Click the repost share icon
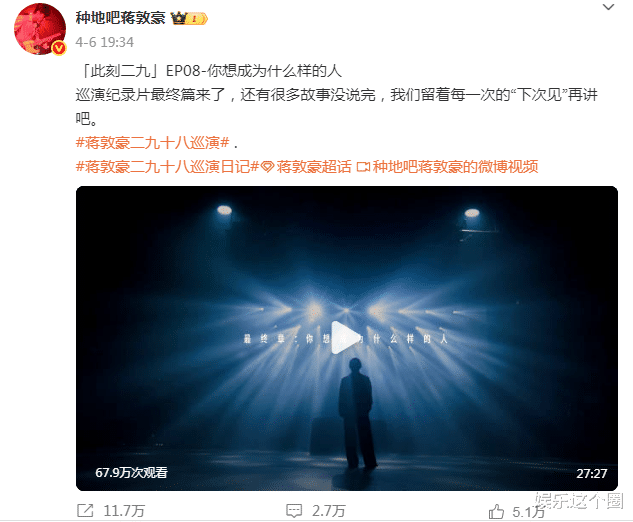 (85, 511)
